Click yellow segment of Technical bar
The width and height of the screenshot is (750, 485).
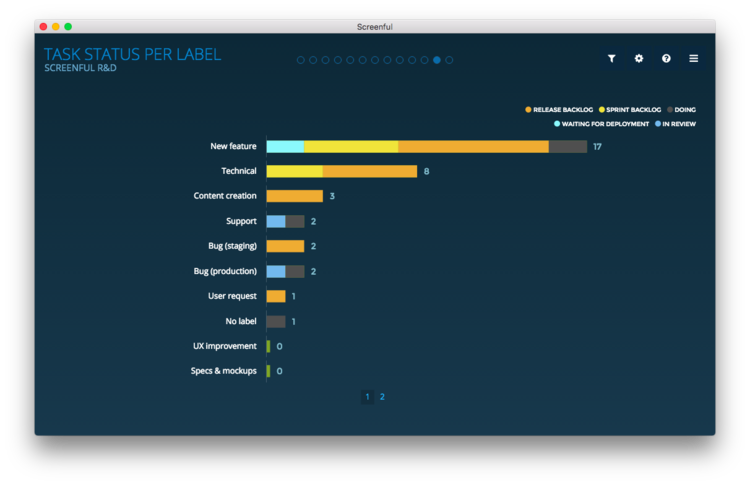[294, 171]
